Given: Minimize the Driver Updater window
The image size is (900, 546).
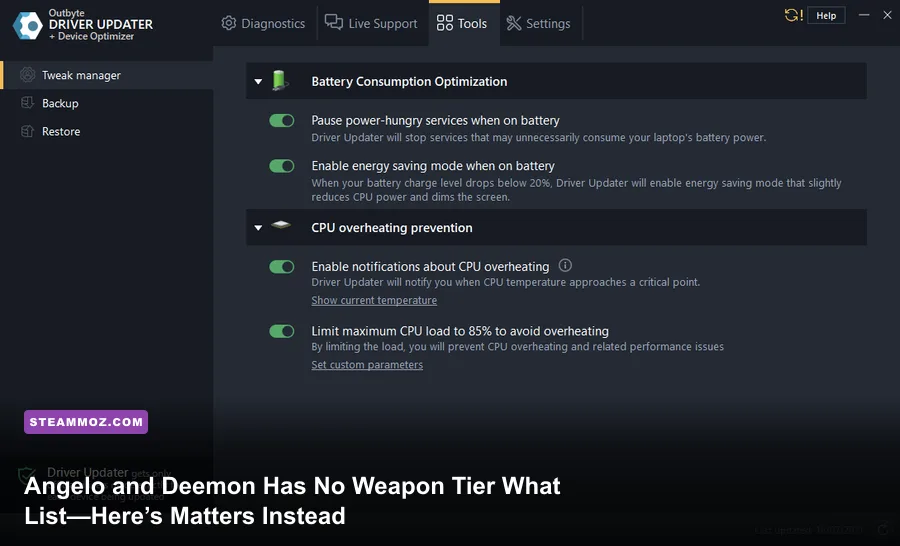Looking at the screenshot, I should coord(864,15).
